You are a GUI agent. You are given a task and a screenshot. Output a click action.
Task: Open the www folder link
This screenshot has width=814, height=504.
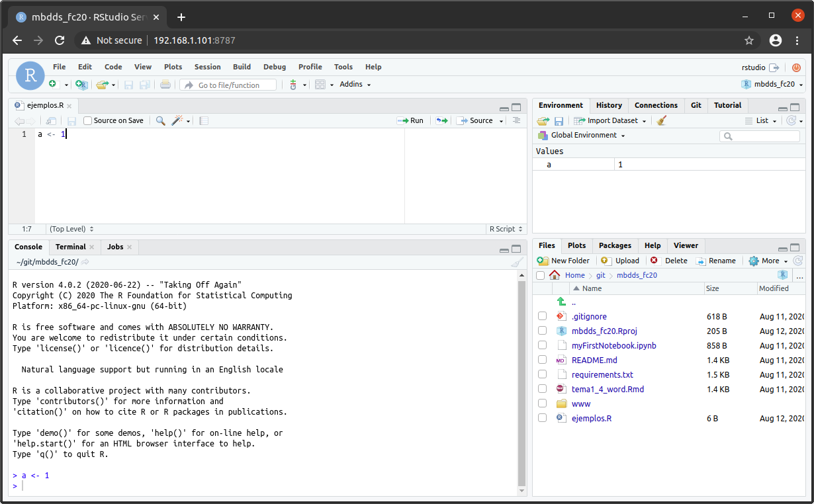pyautogui.click(x=581, y=403)
